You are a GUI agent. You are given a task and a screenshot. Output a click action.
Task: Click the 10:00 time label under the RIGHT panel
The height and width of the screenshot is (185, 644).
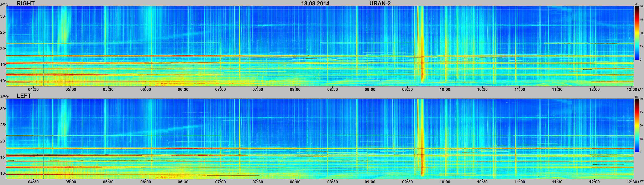[445, 90]
